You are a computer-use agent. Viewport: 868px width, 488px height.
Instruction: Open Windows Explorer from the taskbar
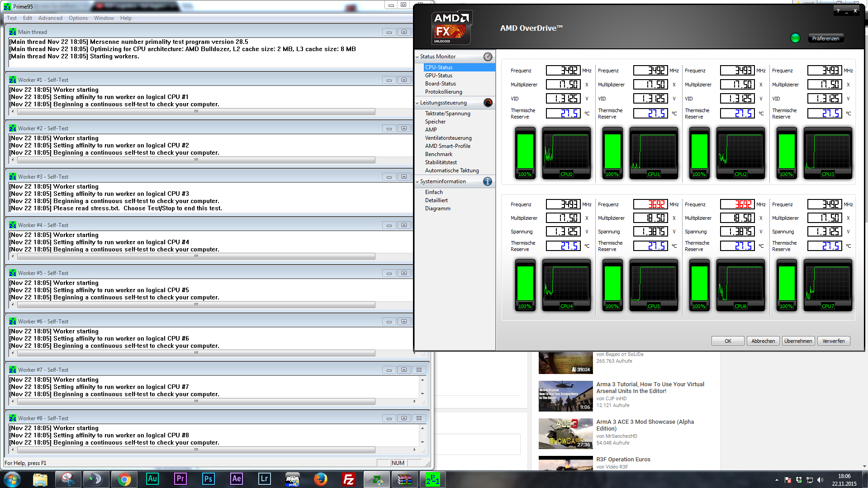coord(40,479)
